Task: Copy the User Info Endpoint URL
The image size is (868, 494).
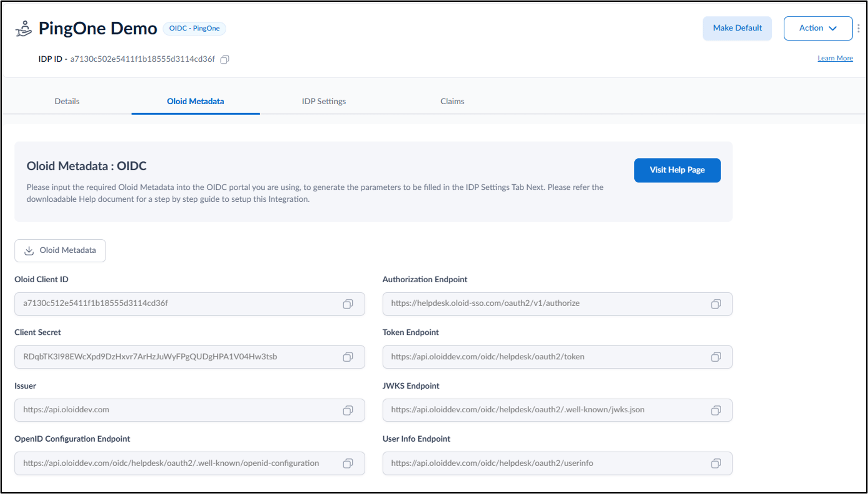Action: pos(716,464)
